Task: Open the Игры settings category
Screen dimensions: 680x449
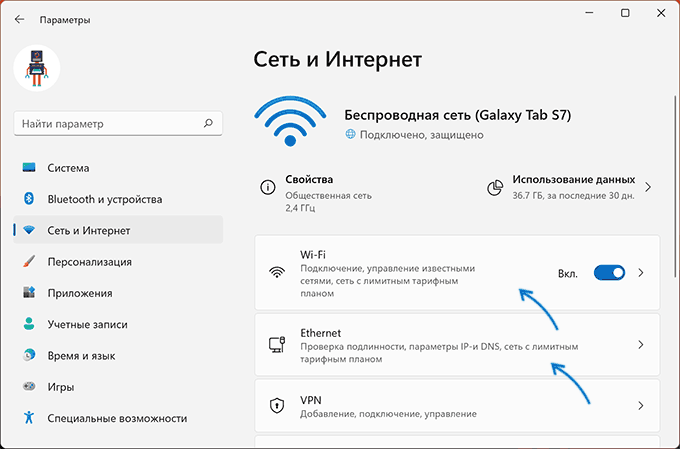Action: (118, 387)
